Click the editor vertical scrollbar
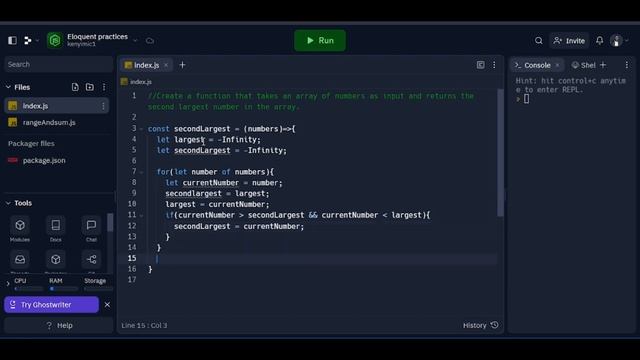Viewport: 640px width, 360px height. click(x=500, y=153)
